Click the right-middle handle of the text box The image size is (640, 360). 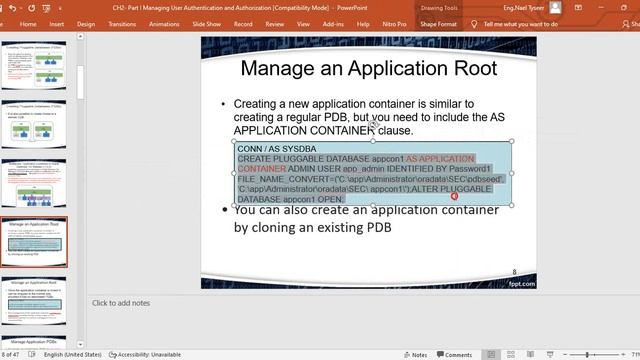(512, 173)
